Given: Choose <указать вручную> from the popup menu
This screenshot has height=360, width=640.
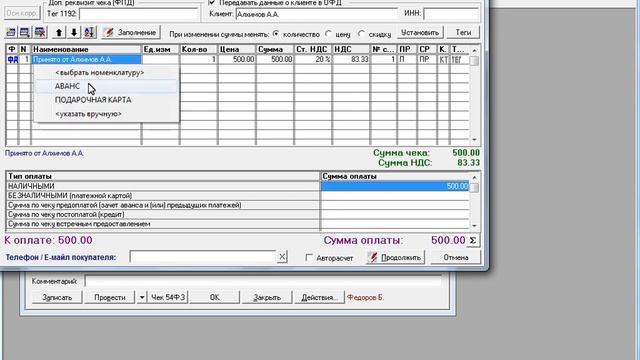Looking at the screenshot, I should coord(107,114).
